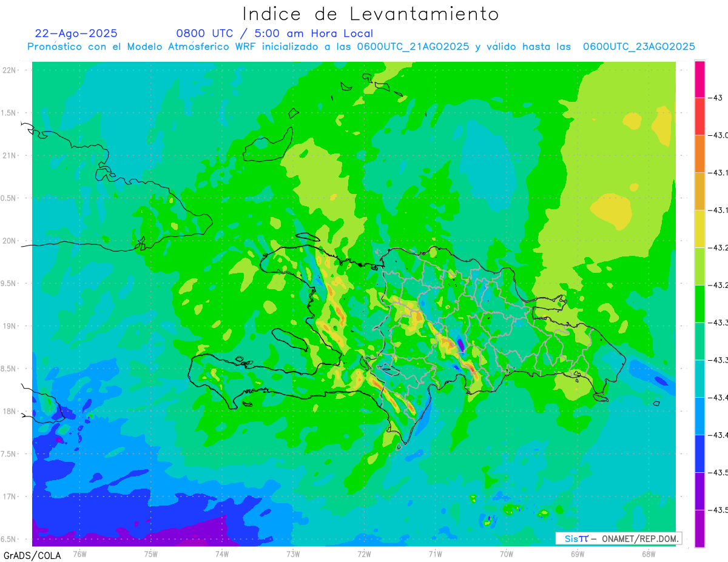
Task: Select the pure green legend swatch
Action: click(x=699, y=304)
